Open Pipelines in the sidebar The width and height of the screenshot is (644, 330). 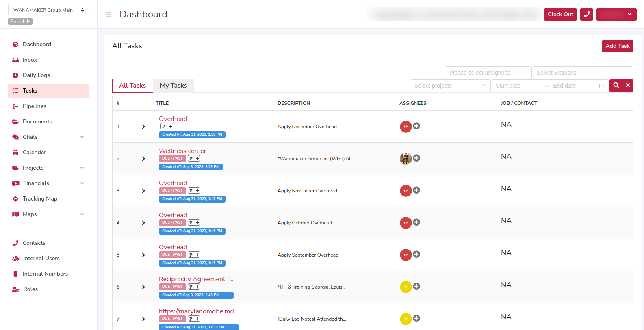35,106
